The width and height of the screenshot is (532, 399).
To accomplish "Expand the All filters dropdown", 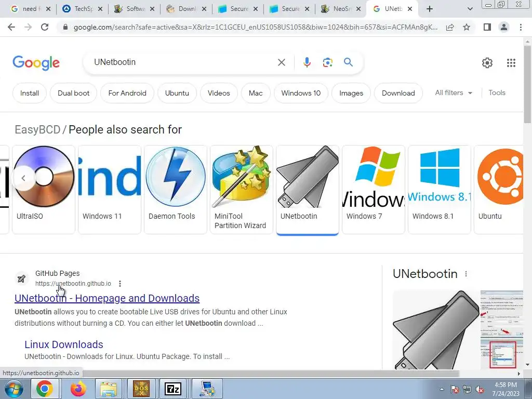I will click(454, 92).
